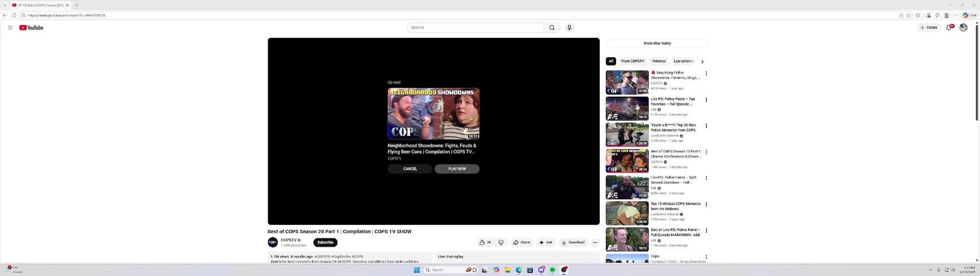The width and height of the screenshot is (980, 276).
Task: Click the page vertical scrollbar
Action: 977,73
